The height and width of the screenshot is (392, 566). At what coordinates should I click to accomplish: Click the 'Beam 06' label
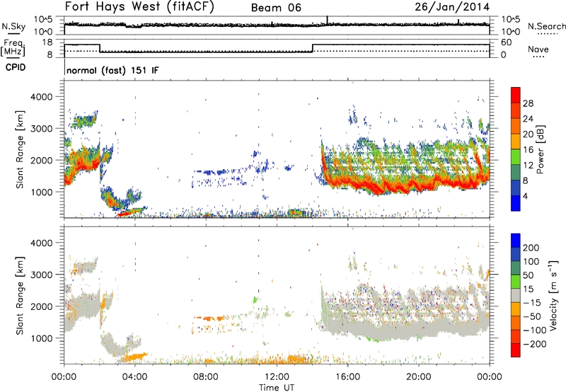click(276, 8)
